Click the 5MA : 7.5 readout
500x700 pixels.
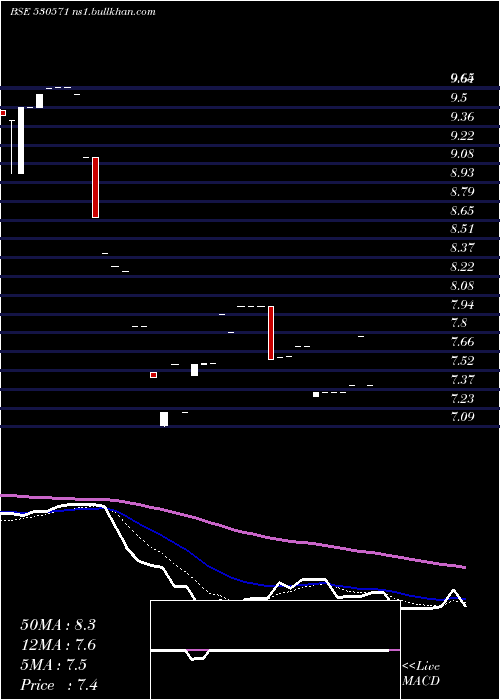click(54, 665)
